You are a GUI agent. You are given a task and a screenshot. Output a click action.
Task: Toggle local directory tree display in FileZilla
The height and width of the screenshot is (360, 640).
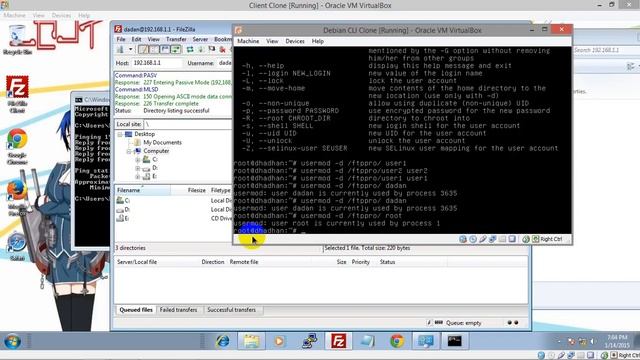154,50
